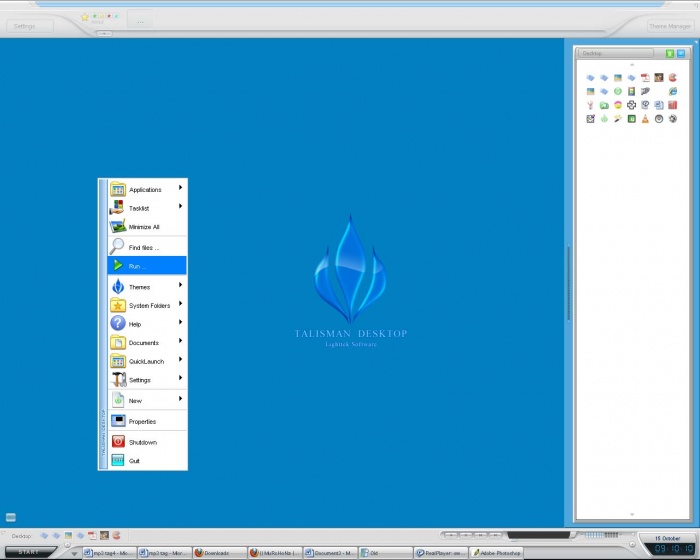Click the small slider under the star icons
The width and height of the screenshot is (700, 560).
click(x=104, y=33)
